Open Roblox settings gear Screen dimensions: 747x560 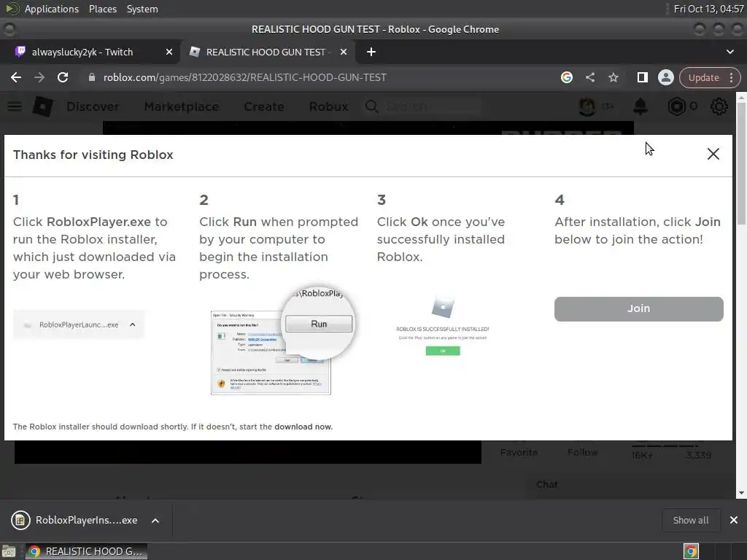719,106
